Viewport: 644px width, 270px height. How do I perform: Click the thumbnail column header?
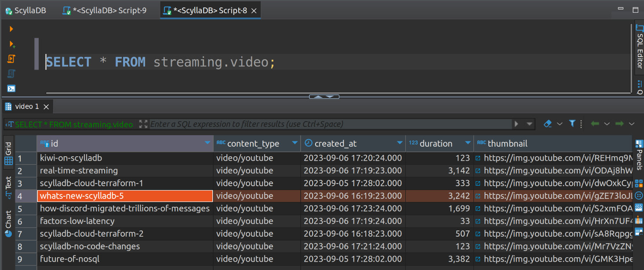click(553, 144)
